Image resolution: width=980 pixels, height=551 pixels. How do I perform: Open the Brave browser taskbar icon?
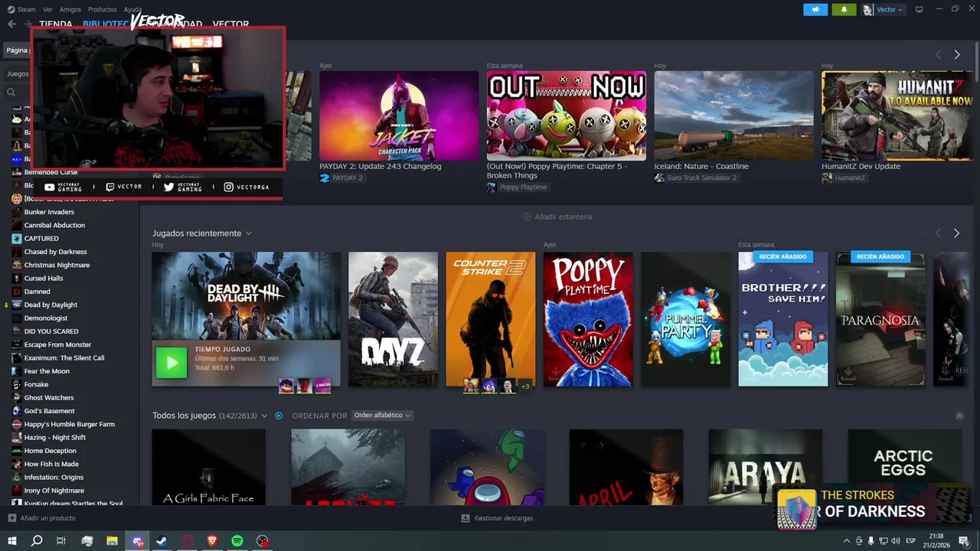coord(212,541)
